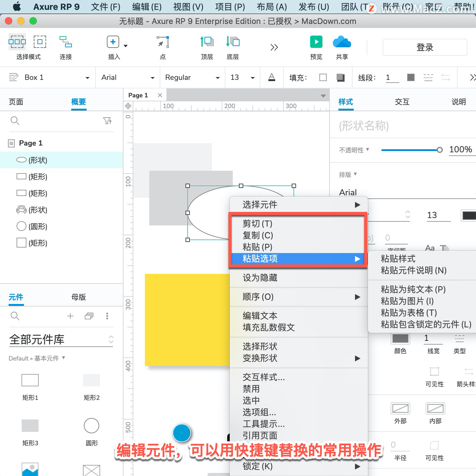476x476 pixels.
Task: Open the Arial font family dropdown
Action: [128, 77]
